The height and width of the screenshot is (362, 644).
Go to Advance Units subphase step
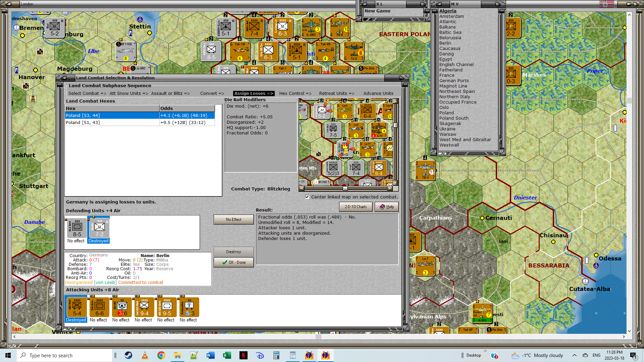click(x=378, y=94)
